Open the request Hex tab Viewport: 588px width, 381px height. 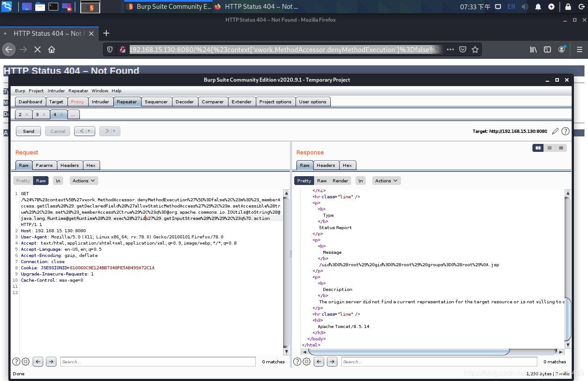[91, 165]
